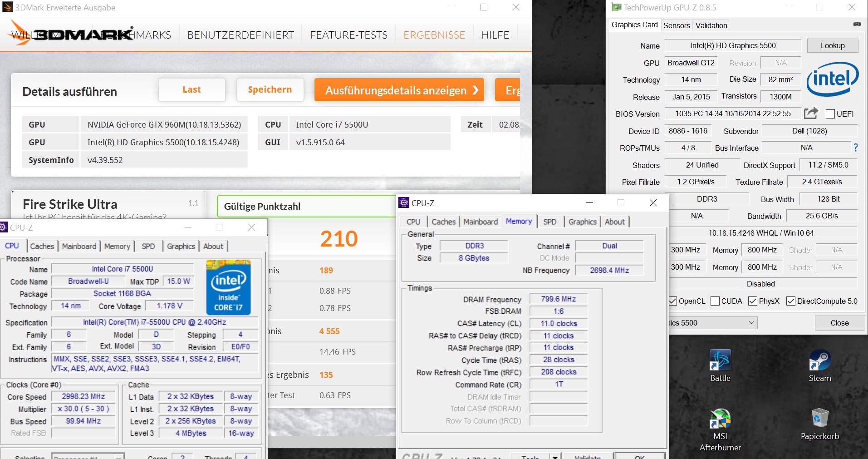Click the CAS# Latency 11.0 clocks value
Image resolution: width=868 pixels, height=459 pixels.
(x=558, y=323)
